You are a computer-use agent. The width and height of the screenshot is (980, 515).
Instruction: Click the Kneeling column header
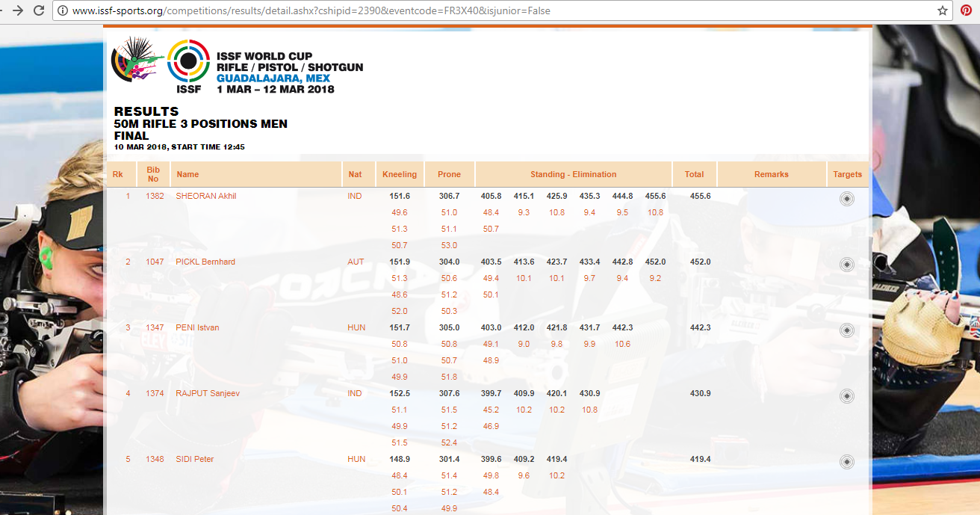tap(400, 174)
